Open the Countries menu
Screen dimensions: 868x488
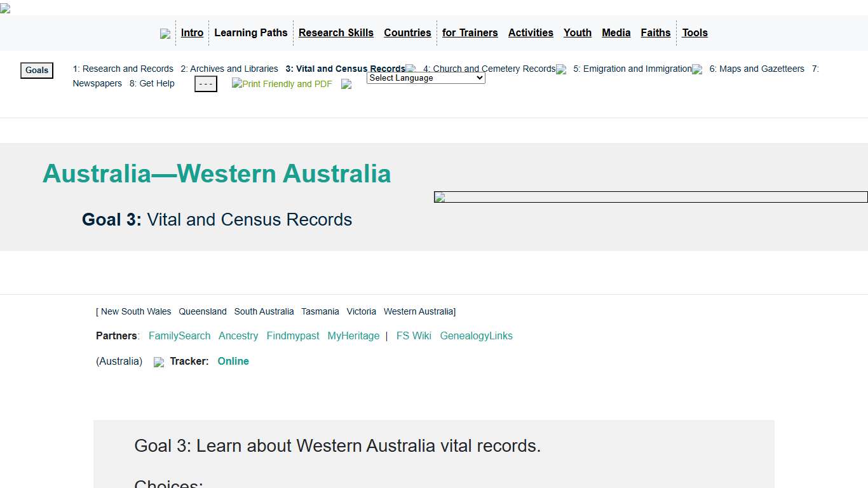click(x=407, y=32)
